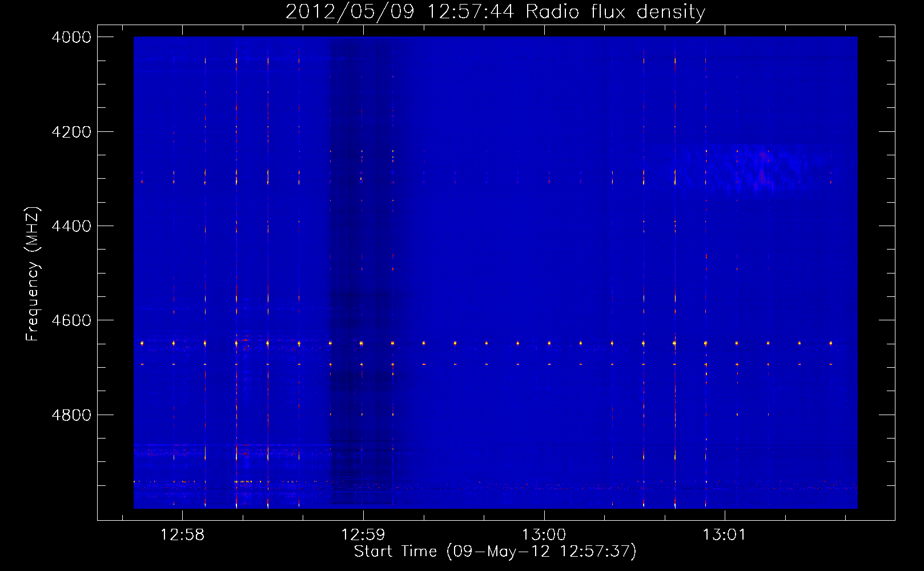Select the 4200 frequency tick label
This screenshot has height=571, width=924.
point(71,132)
